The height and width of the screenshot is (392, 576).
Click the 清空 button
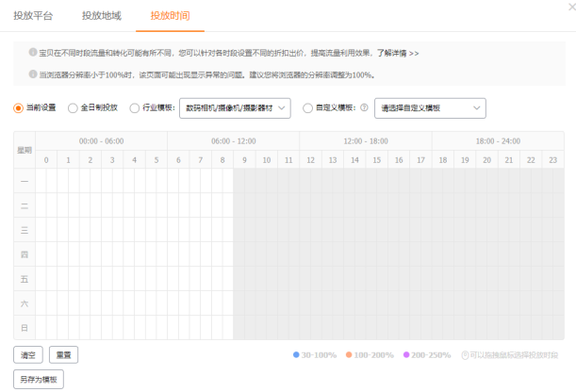click(x=28, y=355)
